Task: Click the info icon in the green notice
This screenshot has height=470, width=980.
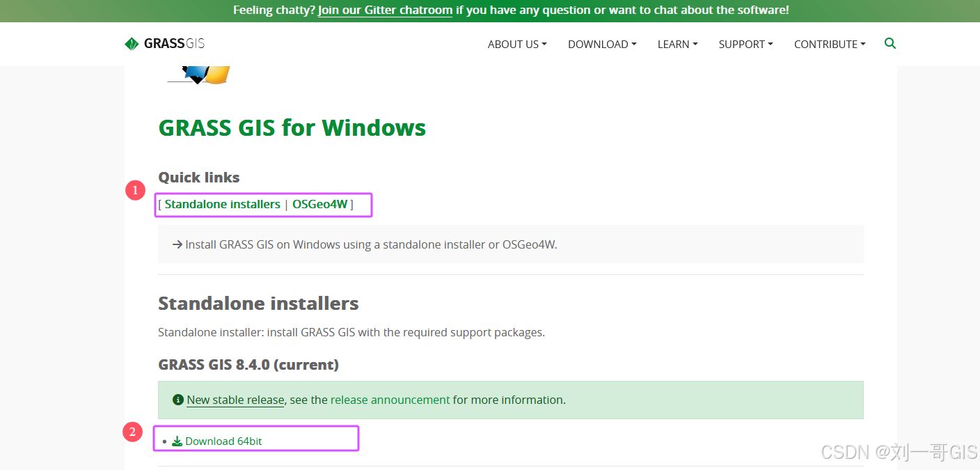Action: pos(177,400)
